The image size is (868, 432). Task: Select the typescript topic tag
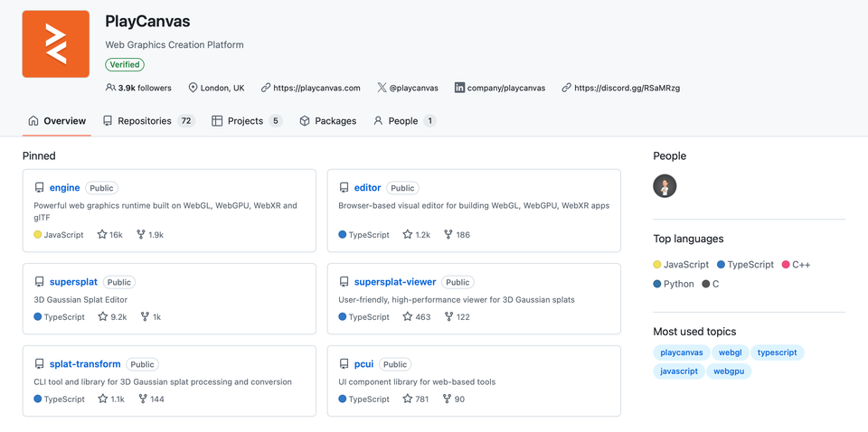(x=778, y=352)
